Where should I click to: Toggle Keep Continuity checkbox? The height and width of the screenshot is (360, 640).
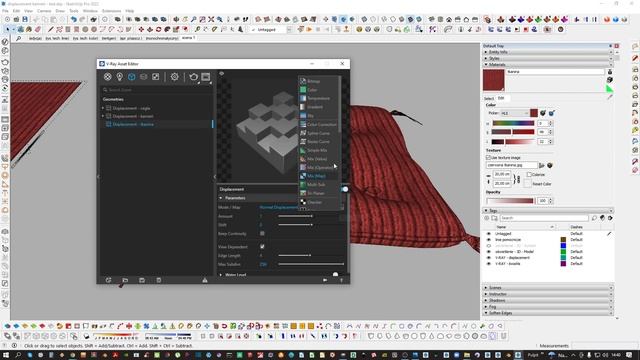point(262,233)
